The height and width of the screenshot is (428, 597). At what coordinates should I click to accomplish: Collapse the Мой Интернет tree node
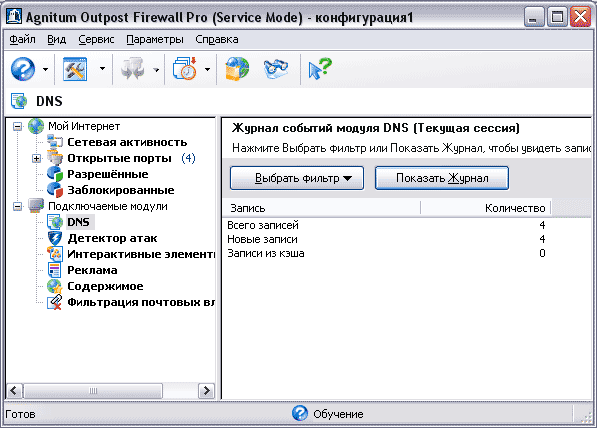[x=18, y=126]
